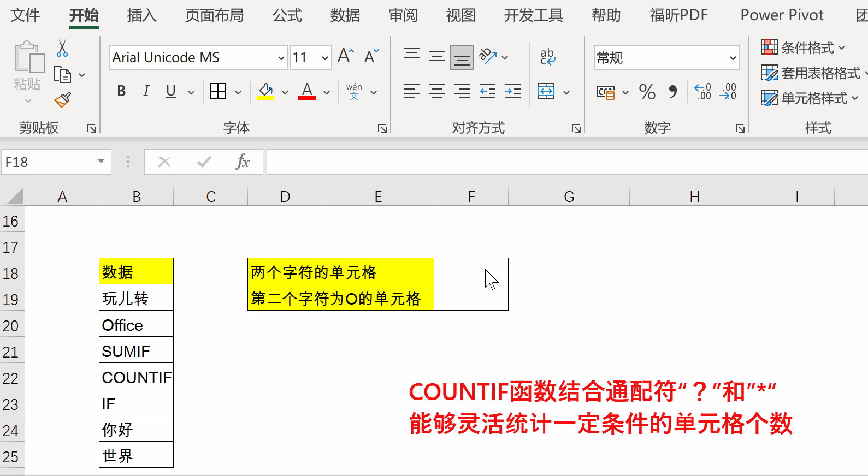Apply percent style format
This screenshot has width=868, height=476.
[647, 92]
